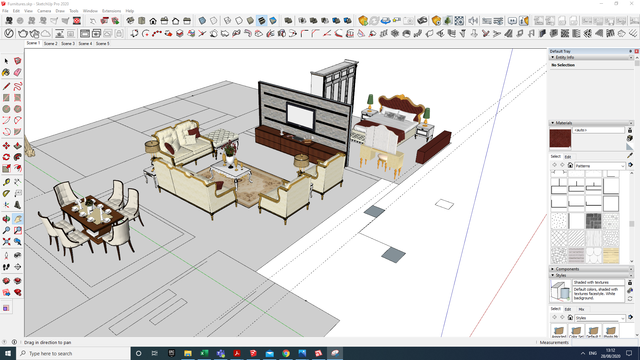Screen dimensions: 640x360
Task: Click the Shaded with textures style thumbnail
Action: coord(560,291)
